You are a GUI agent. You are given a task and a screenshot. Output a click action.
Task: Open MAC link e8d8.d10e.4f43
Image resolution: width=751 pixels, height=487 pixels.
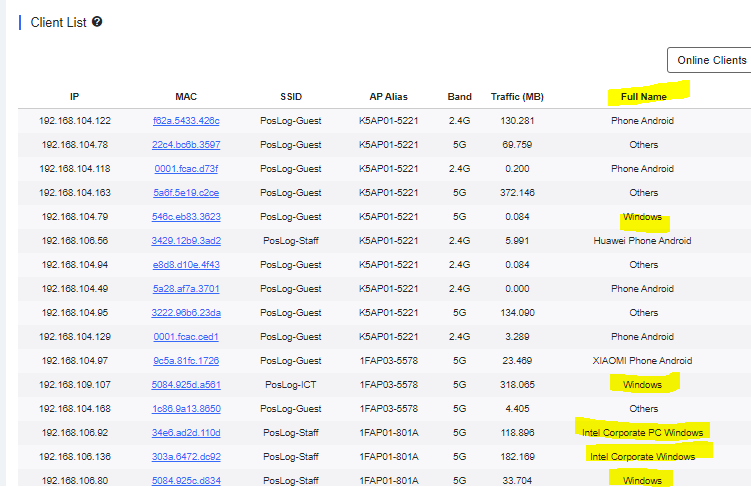pos(186,264)
